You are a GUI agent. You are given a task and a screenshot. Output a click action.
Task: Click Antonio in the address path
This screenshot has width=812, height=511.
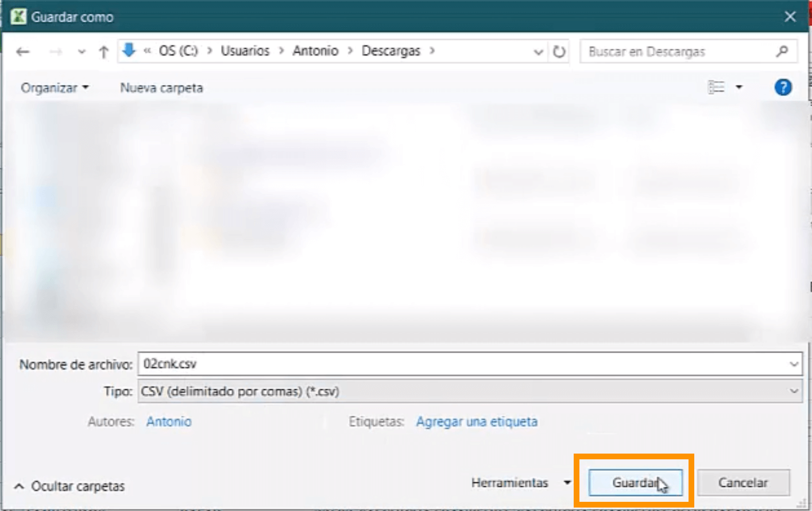(315, 51)
